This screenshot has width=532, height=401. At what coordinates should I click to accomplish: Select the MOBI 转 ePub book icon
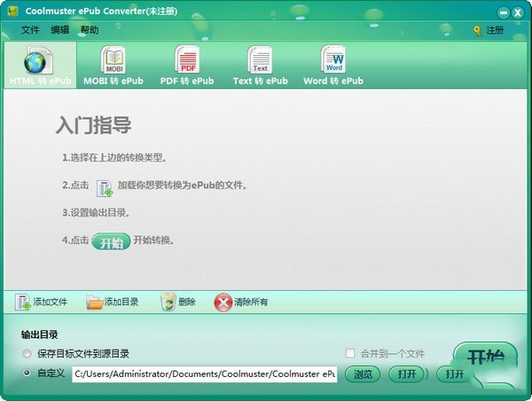pyautogui.click(x=113, y=60)
